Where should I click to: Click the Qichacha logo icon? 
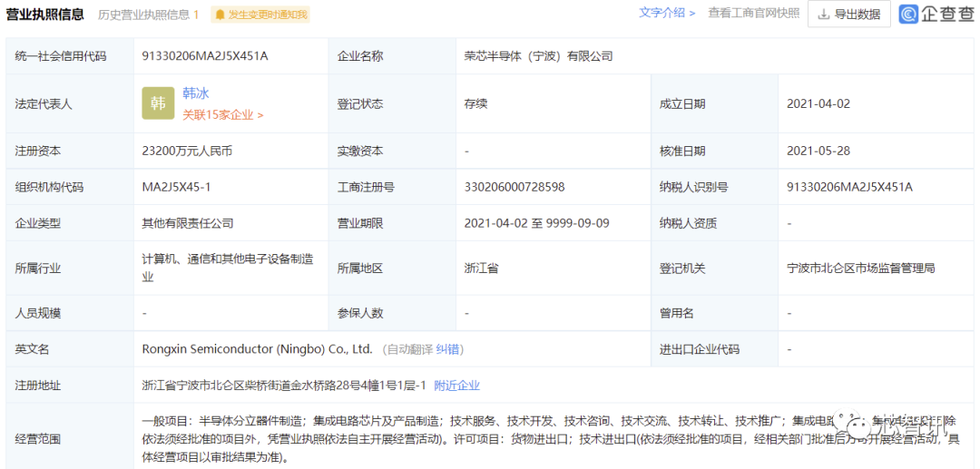click(x=908, y=14)
